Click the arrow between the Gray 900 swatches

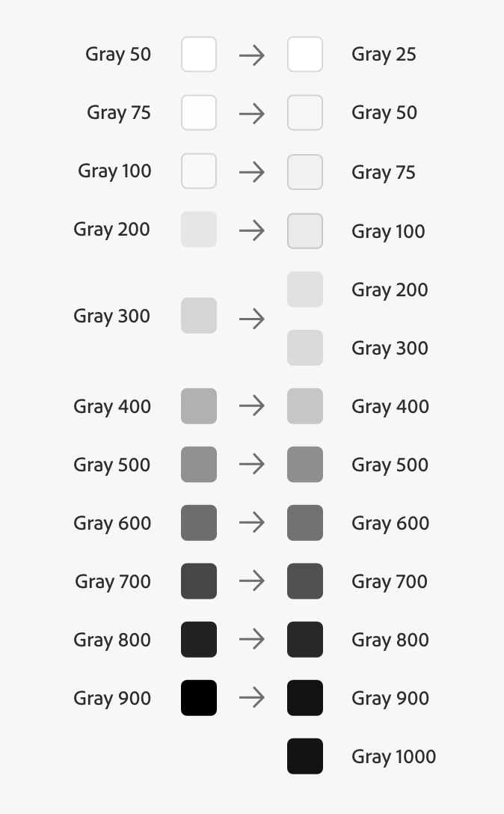point(252,698)
